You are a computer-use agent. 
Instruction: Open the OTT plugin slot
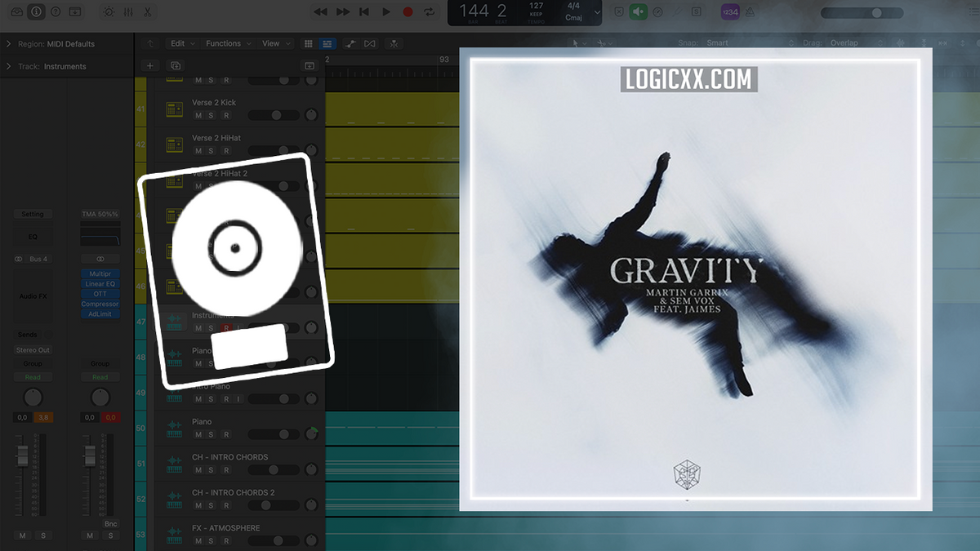pyautogui.click(x=100, y=294)
